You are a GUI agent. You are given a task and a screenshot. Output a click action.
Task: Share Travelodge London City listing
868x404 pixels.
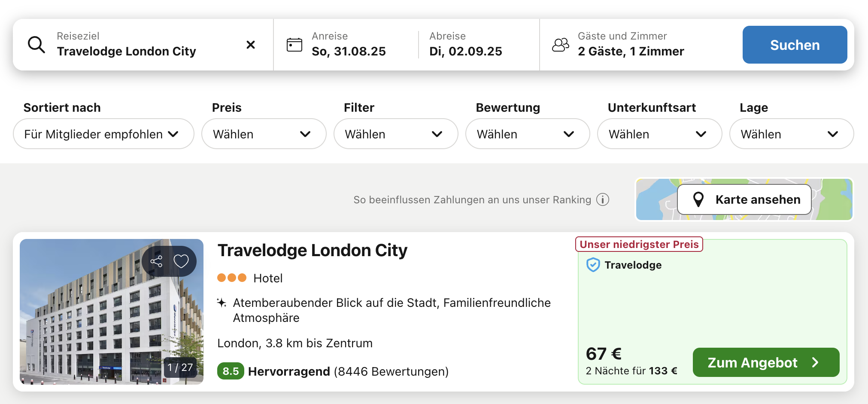[x=156, y=261]
